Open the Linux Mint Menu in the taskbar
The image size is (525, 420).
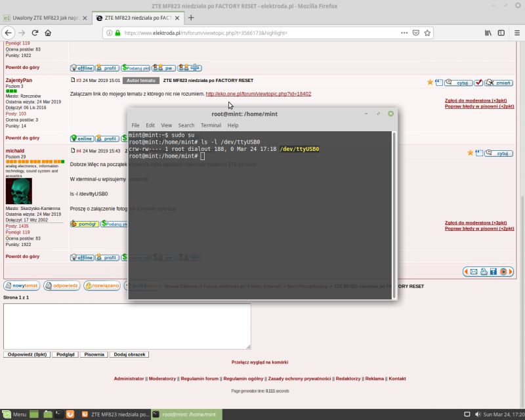pyautogui.click(x=14, y=414)
